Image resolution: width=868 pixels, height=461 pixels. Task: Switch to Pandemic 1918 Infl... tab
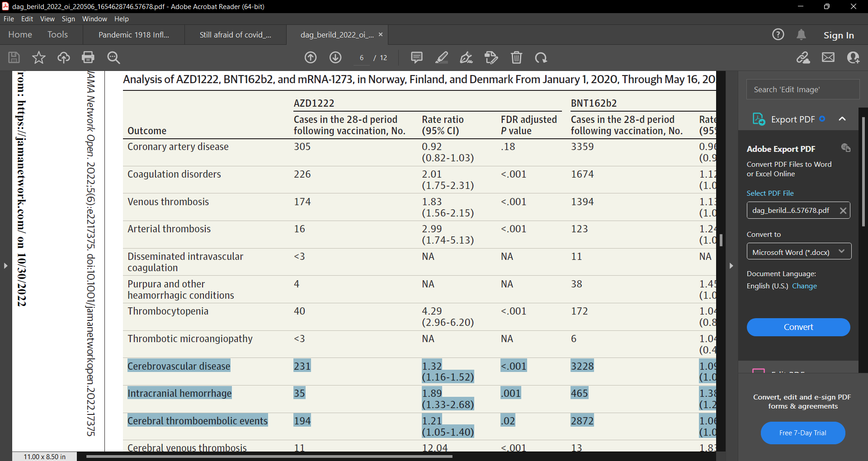[134, 35]
